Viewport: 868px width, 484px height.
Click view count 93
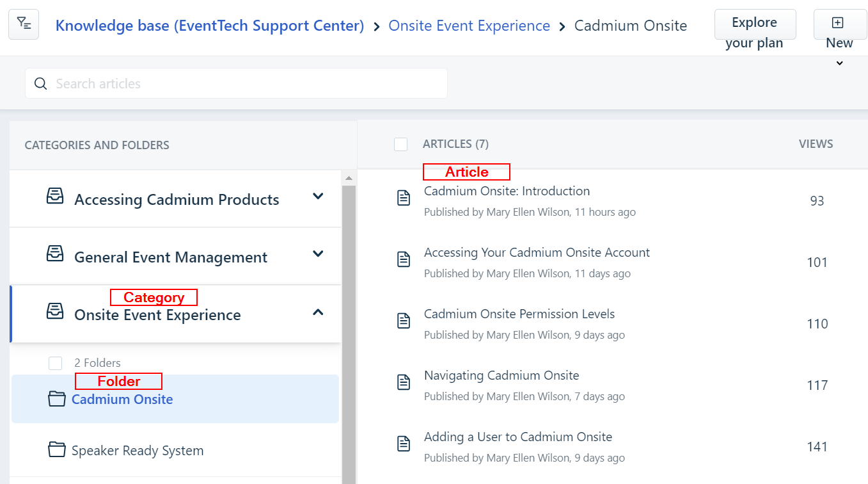coord(817,201)
